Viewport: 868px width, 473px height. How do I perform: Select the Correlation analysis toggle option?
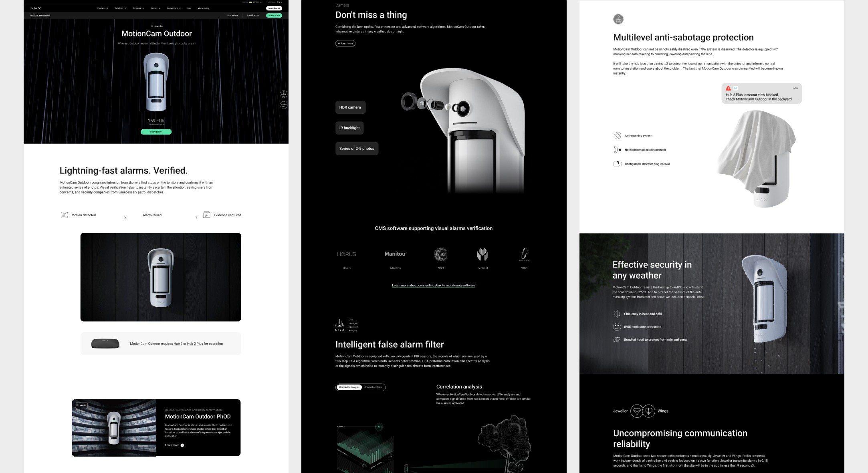pos(349,387)
